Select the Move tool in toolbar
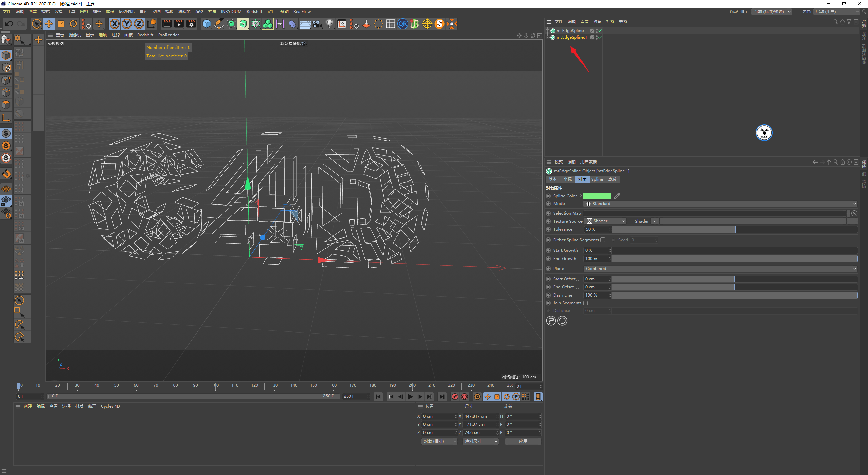Viewport: 868px width, 475px height. [x=49, y=24]
